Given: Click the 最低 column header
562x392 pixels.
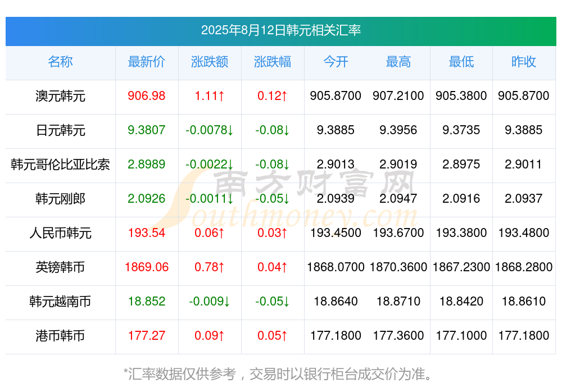Looking at the screenshot, I should click(461, 62).
